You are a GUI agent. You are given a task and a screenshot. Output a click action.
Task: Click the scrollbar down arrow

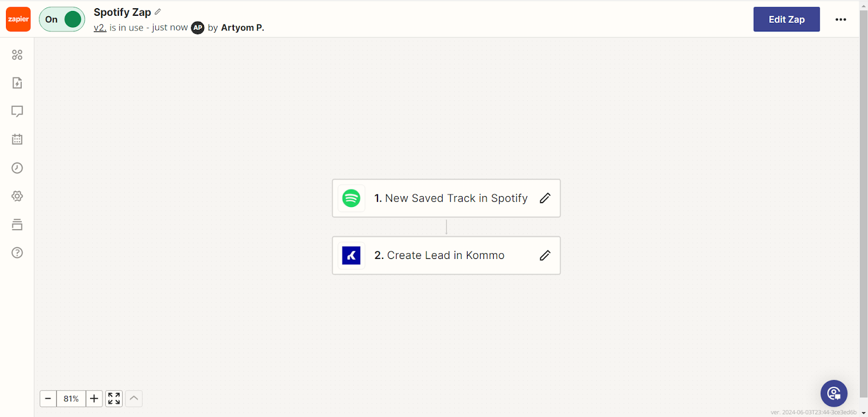tap(864, 413)
